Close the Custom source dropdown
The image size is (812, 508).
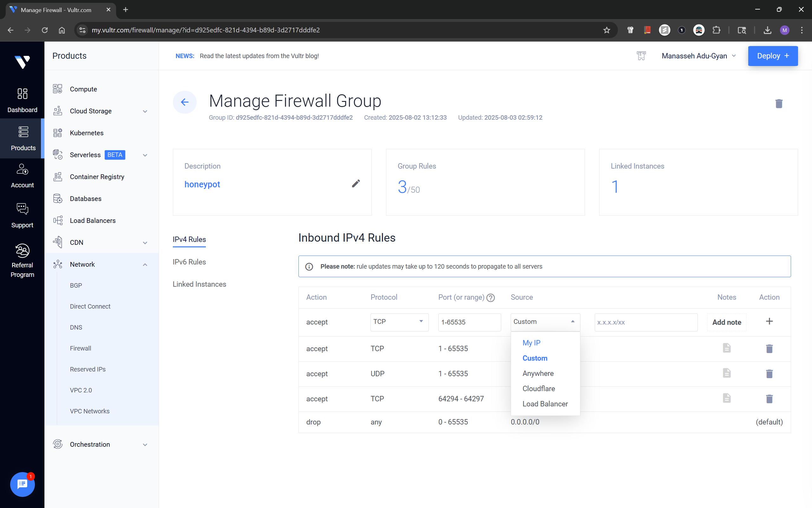click(x=545, y=322)
